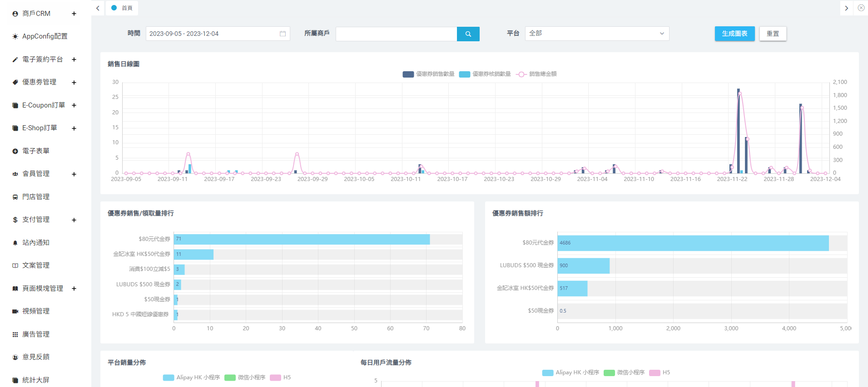
Task: Open 站內通知 menu item
Action: point(36,243)
